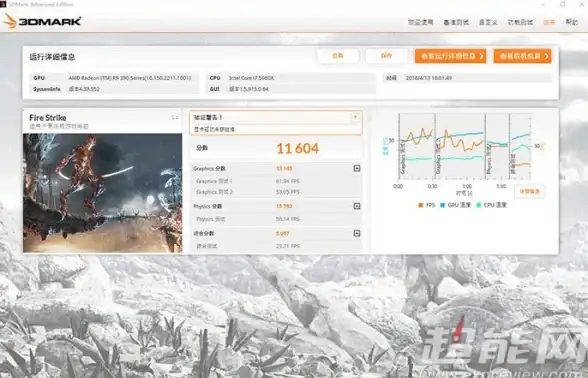Expand the Fire Strike preview with the arrows icon
This screenshot has height=378, width=588.
pyautogui.click(x=175, y=117)
